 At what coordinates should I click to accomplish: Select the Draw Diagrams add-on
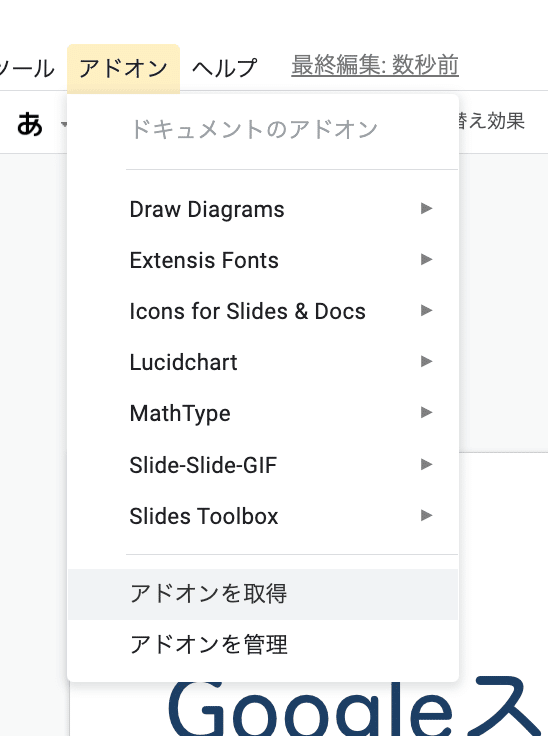tap(263, 209)
